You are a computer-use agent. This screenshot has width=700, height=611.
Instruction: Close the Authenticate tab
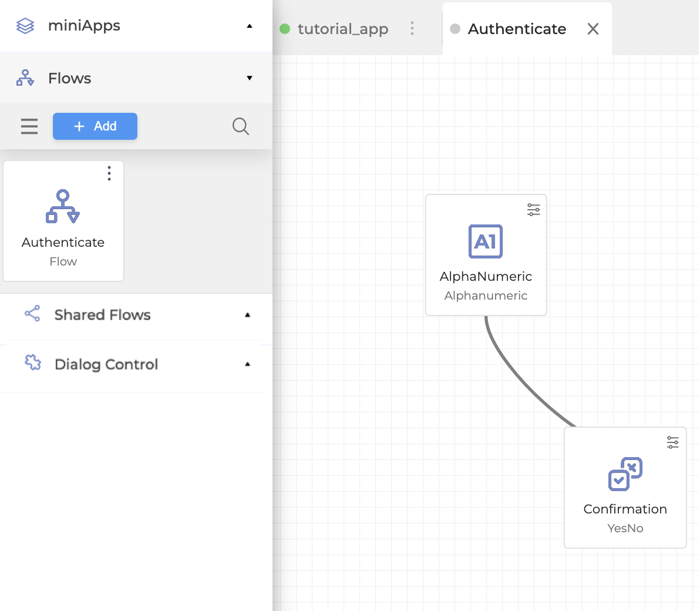[593, 29]
